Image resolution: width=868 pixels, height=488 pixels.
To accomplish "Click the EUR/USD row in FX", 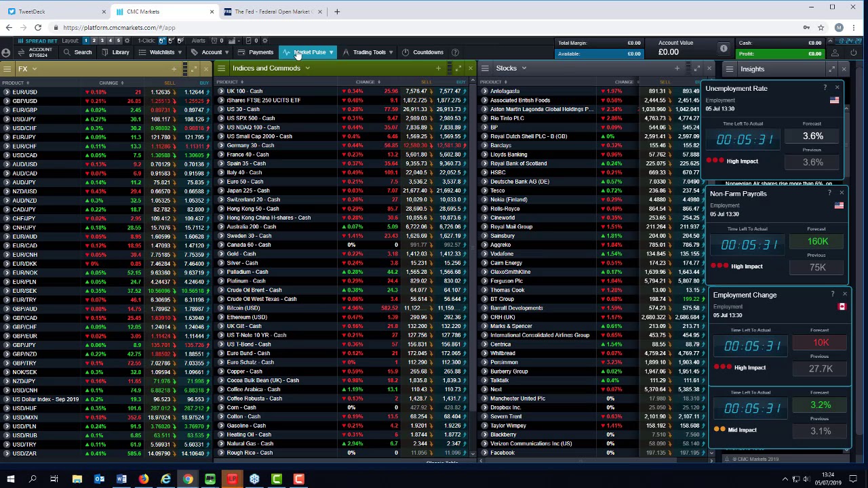I will [106, 91].
